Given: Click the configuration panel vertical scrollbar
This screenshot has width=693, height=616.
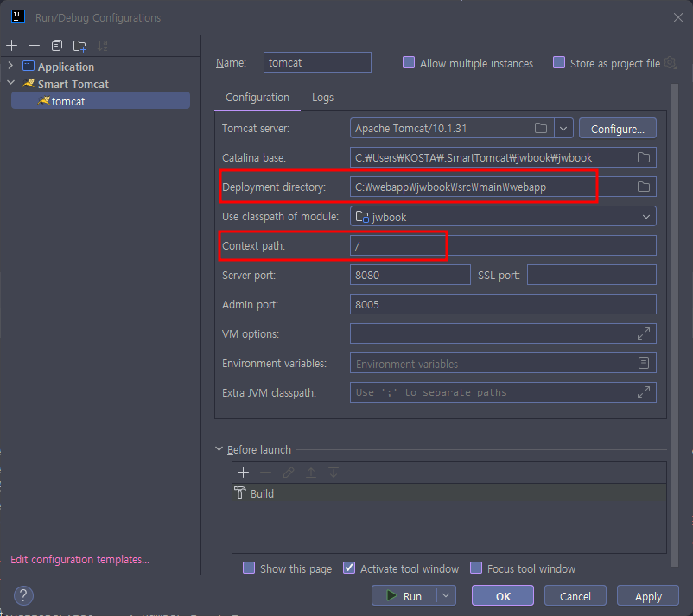Looking at the screenshot, I should [675, 325].
